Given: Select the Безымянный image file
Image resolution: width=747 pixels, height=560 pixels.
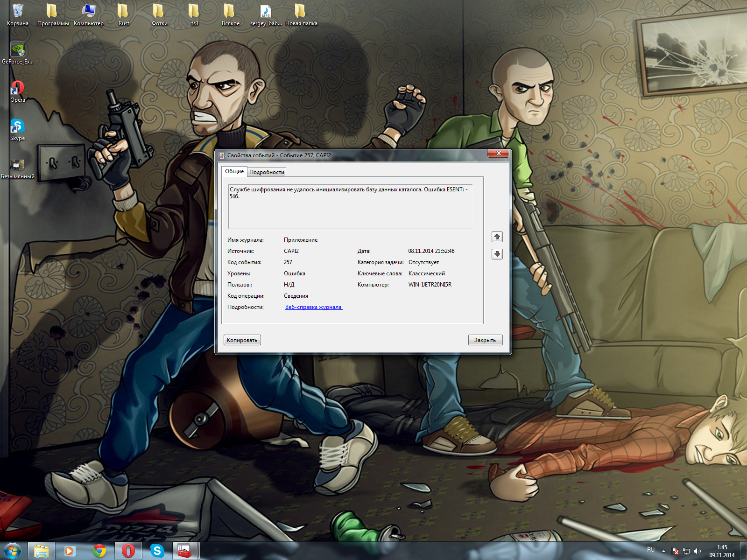Looking at the screenshot, I should 18,168.
